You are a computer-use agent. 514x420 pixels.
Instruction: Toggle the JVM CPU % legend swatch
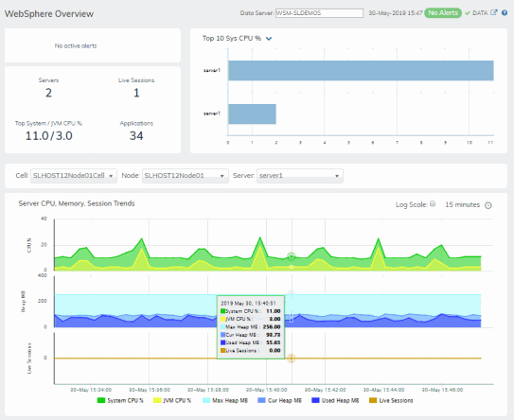click(157, 400)
